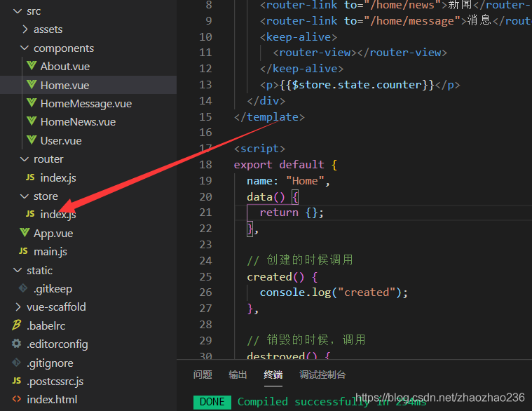Screen dimensions: 532x411
Task: Click the Vue icon beside HomeMessage.vue
Action: click(32, 102)
